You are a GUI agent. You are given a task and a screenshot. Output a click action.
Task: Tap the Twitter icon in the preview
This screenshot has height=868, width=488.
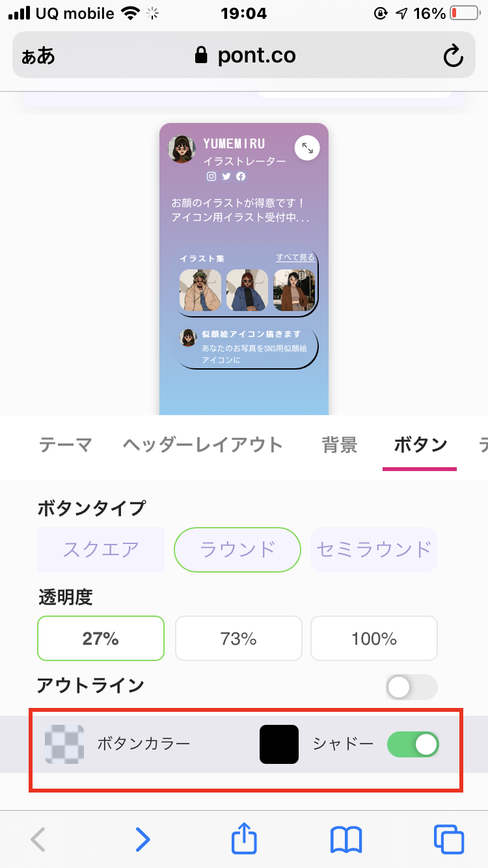[226, 176]
